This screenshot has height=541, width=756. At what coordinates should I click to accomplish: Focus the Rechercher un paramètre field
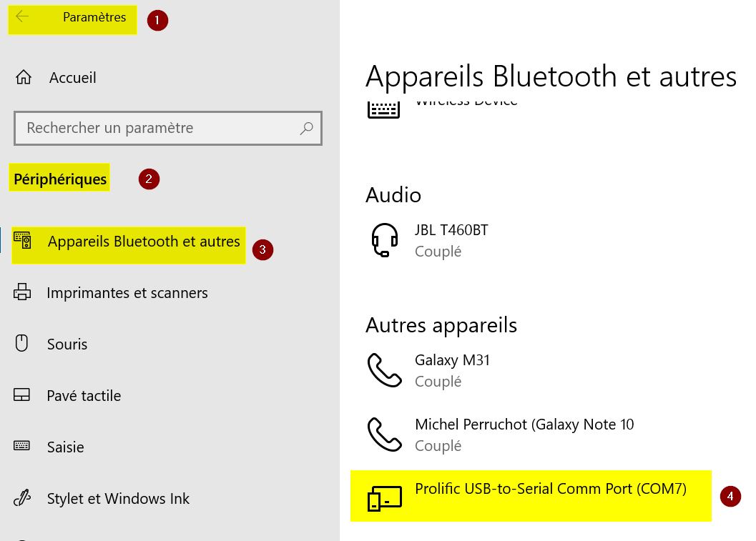point(168,128)
